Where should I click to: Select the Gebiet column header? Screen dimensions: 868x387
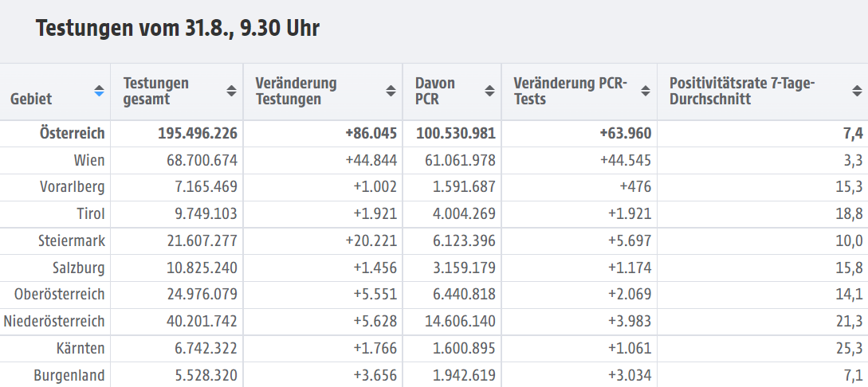click(x=31, y=99)
